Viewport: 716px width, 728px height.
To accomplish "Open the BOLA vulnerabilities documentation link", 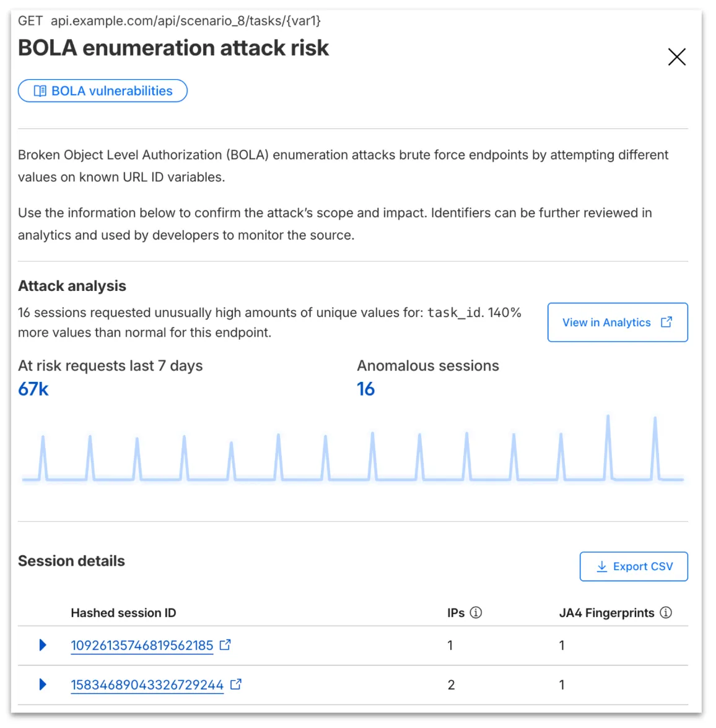I will coord(102,90).
